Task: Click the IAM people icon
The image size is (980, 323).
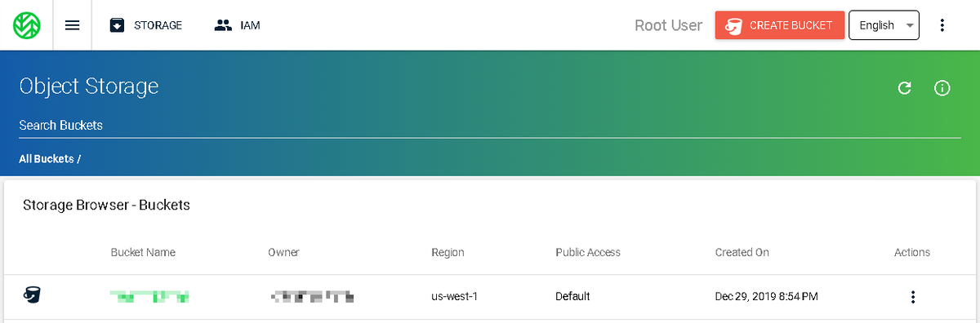Action: coord(223,25)
